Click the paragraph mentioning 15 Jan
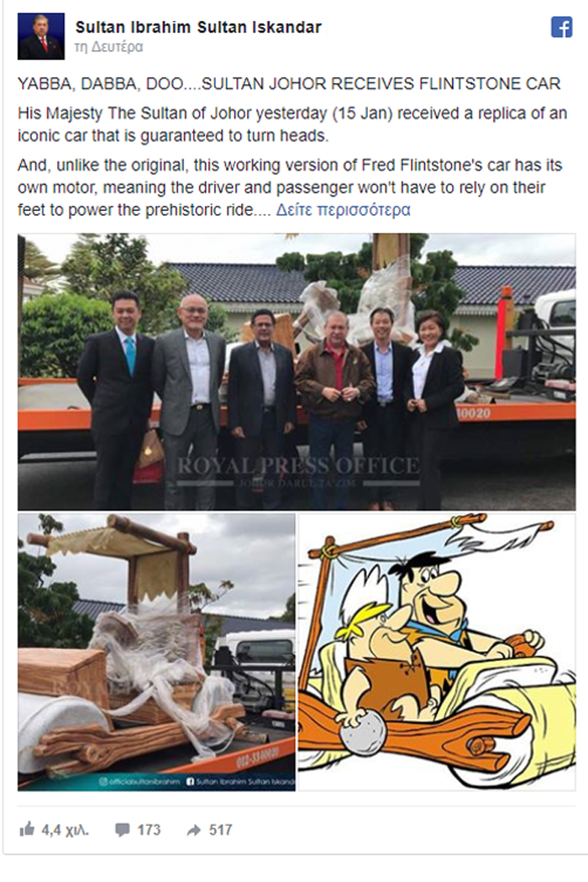Screen dimensions: 588x882 pos(292,124)
